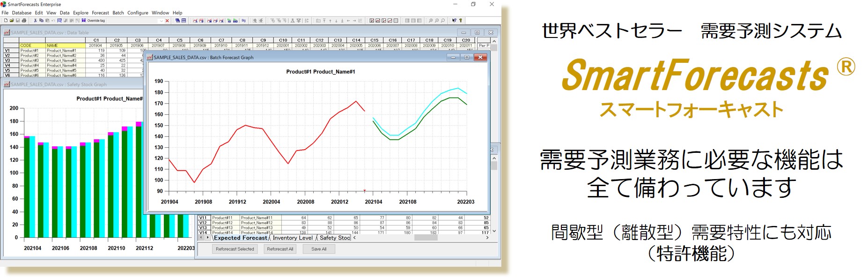Viewport: 868px width, 278px height.
Task: Open the Database menu
Action: tap(22, 13)
